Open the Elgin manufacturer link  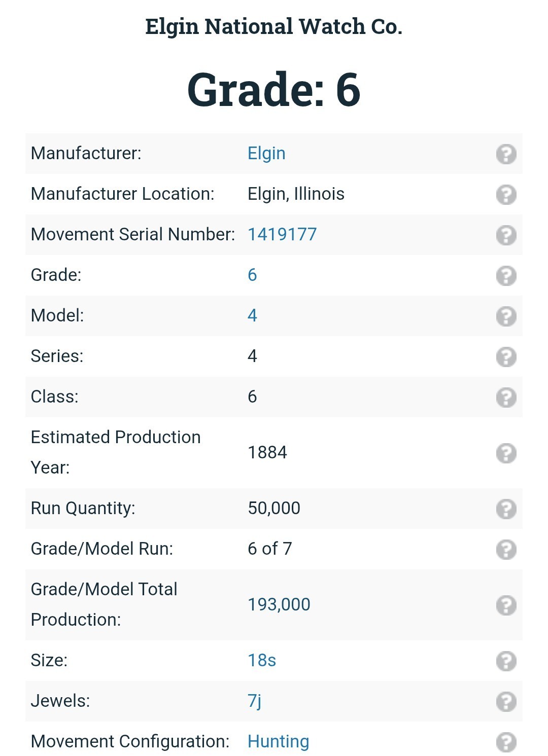tap(266, 153)
